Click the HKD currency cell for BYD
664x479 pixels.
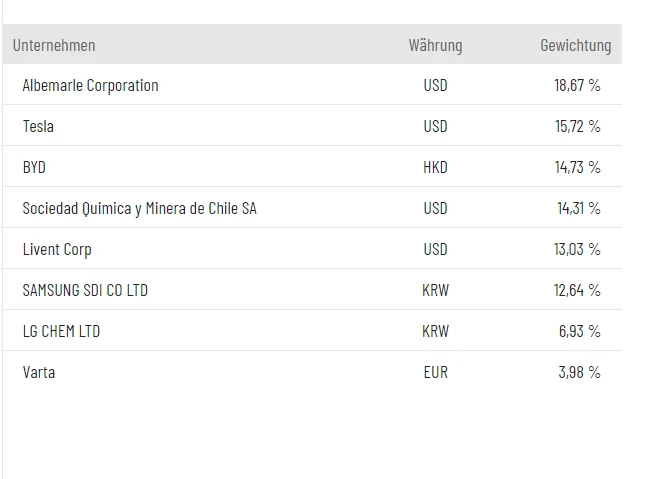(435, 168)
